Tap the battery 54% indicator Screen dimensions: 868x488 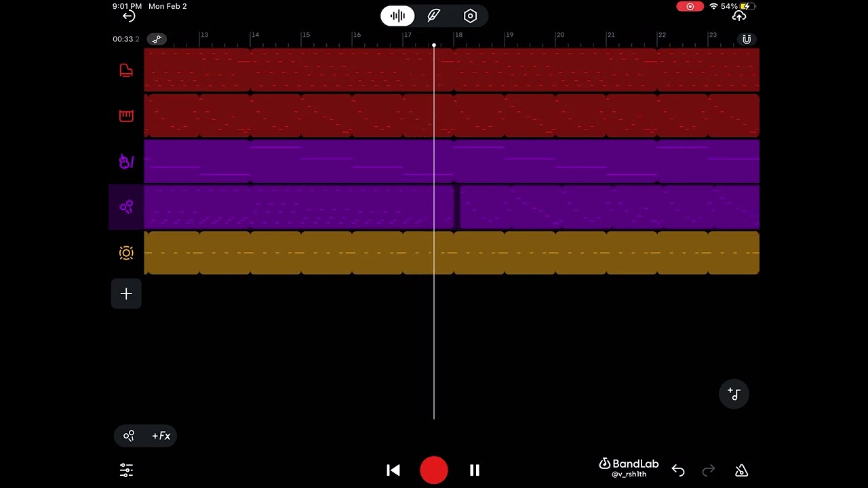point(738,6)
